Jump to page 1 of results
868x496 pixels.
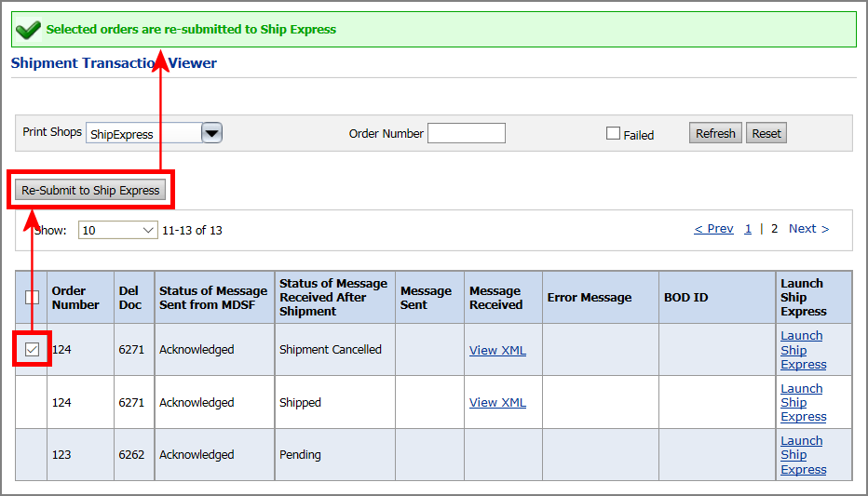(x=748, y=229)
